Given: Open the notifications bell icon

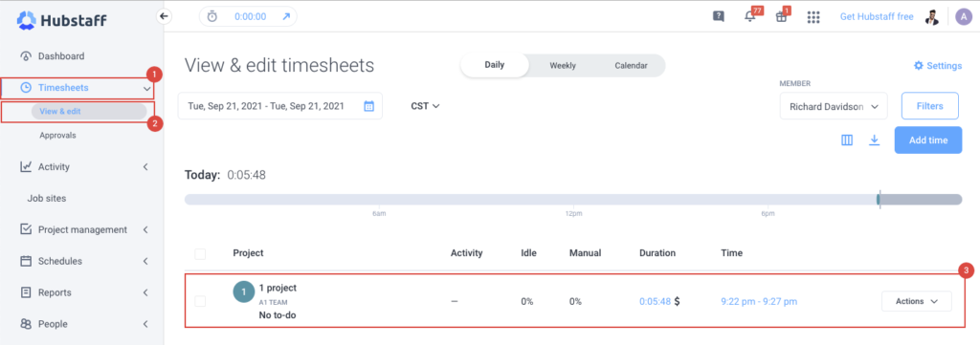Looking at the screenshot, I should (x=750, y=17).
